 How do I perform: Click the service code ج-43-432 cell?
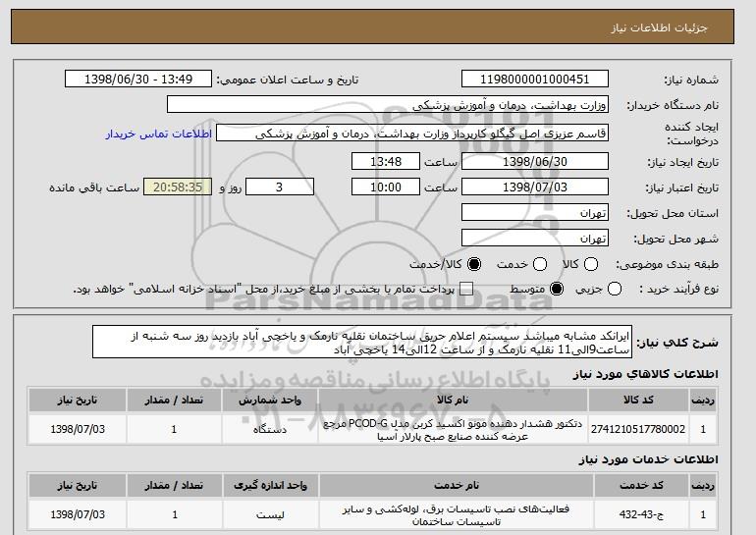(x=641, y=515)
